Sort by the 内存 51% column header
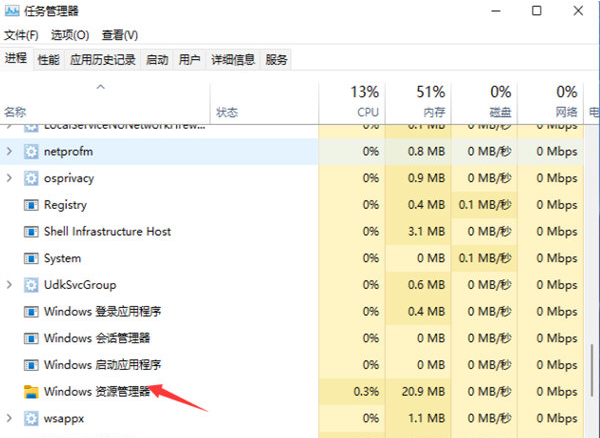Image resolution: width=600 pixels, height=438 pixels. click(418, 102)
